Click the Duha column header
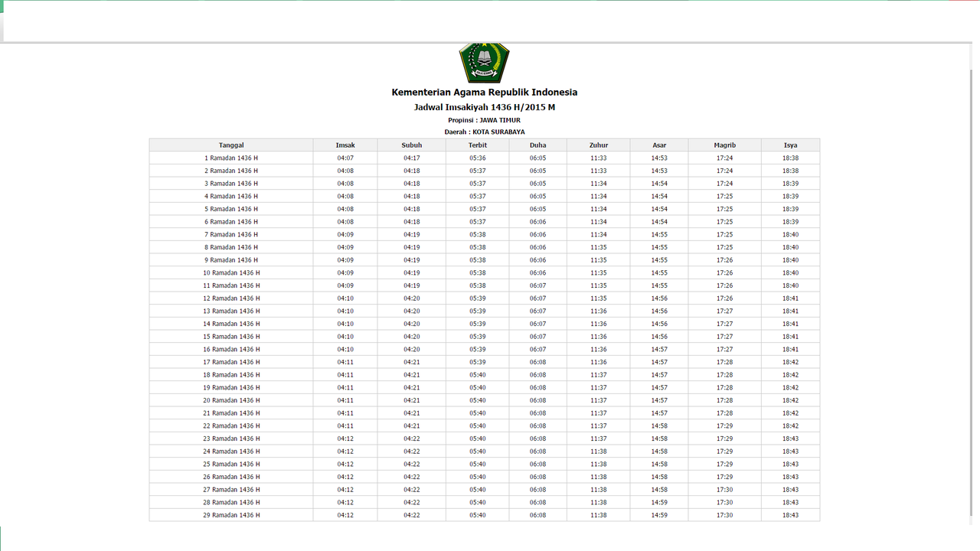980x551 pixels. [x=538, y=145]
